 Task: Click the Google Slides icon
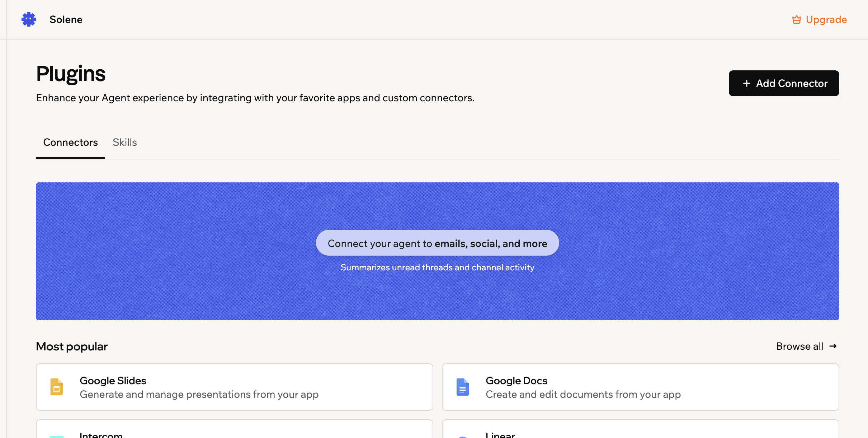click(57, 387)
